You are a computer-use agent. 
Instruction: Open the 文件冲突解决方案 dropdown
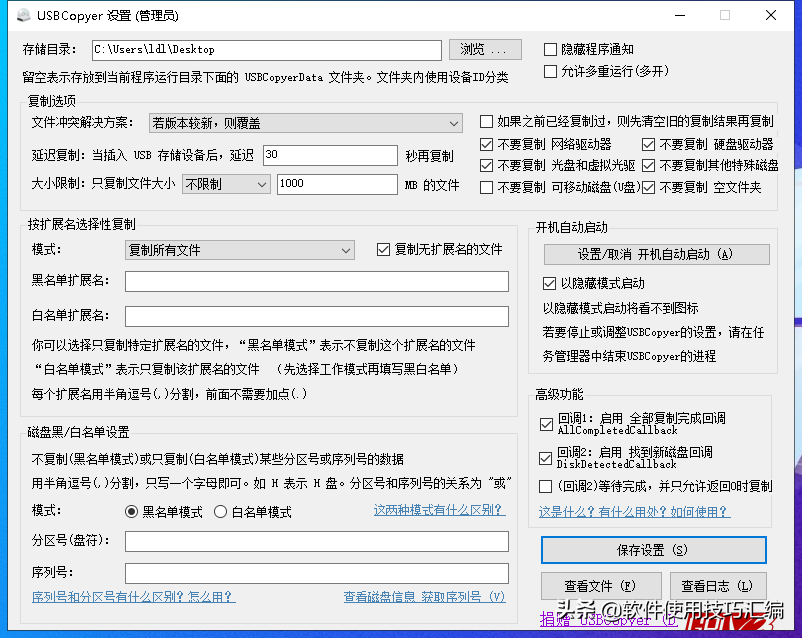coord(305,123)
